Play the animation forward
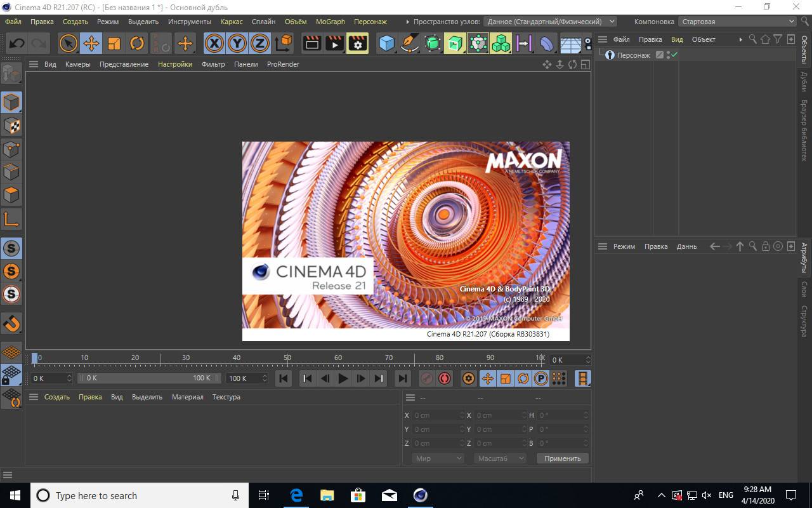This screenshot has width=812, height=508. (343, 378)
